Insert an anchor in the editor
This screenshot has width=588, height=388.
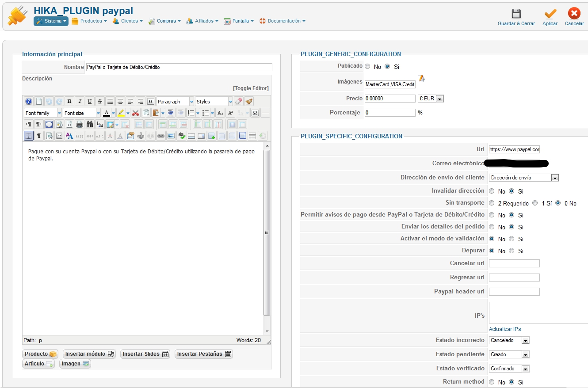141,136
